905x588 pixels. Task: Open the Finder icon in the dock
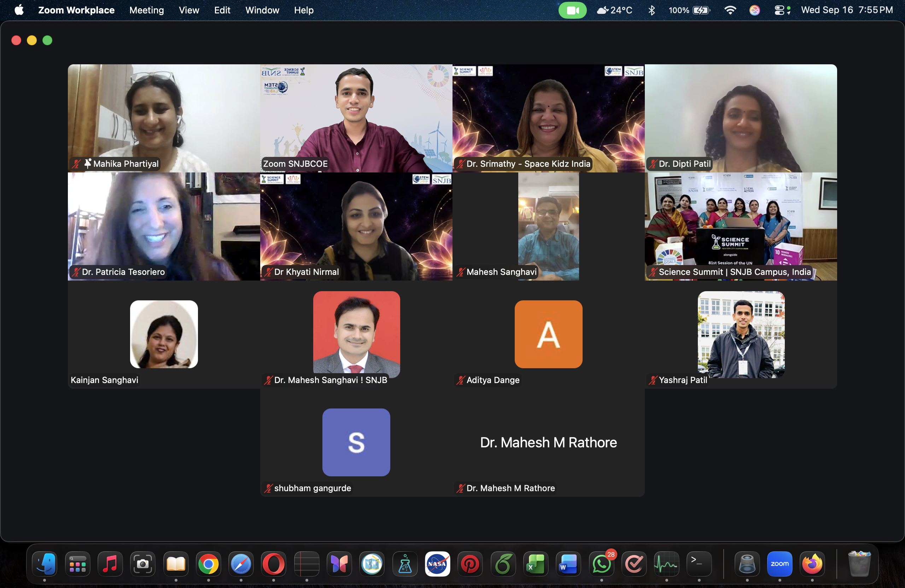[45, 564]
